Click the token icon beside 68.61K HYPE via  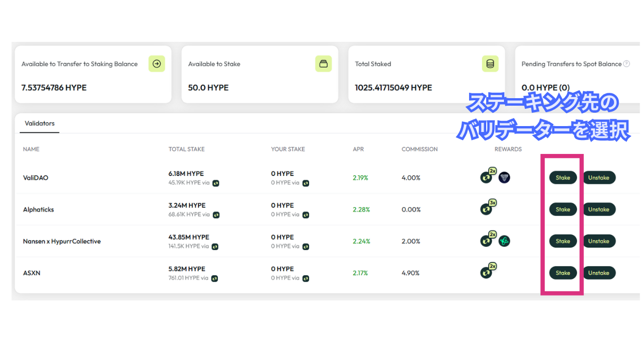click(x=216, y=215)
